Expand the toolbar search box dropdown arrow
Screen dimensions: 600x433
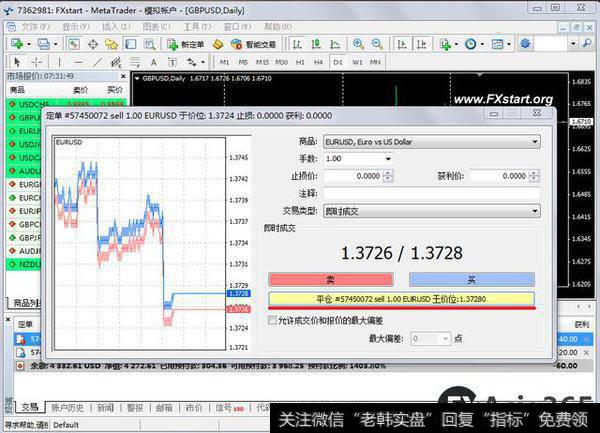point(573,44)
